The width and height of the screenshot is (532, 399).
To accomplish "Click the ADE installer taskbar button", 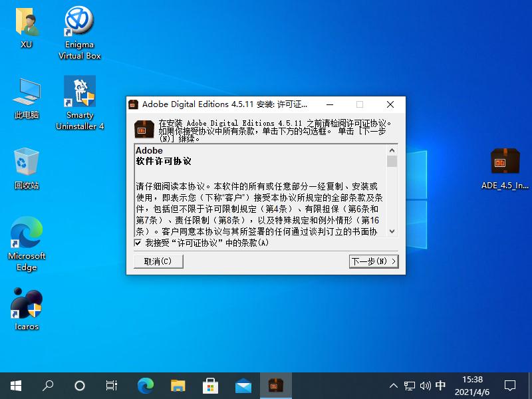I will (x=276, y=386).
